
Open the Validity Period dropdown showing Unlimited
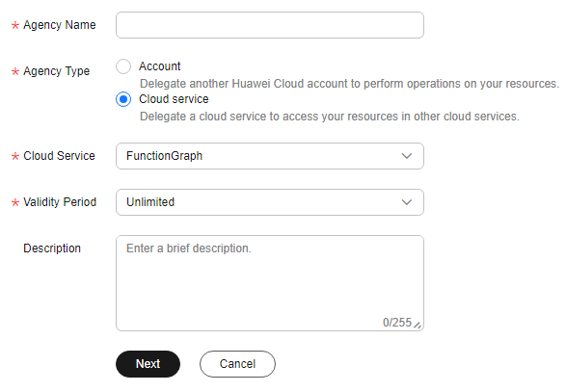[270, 202]
